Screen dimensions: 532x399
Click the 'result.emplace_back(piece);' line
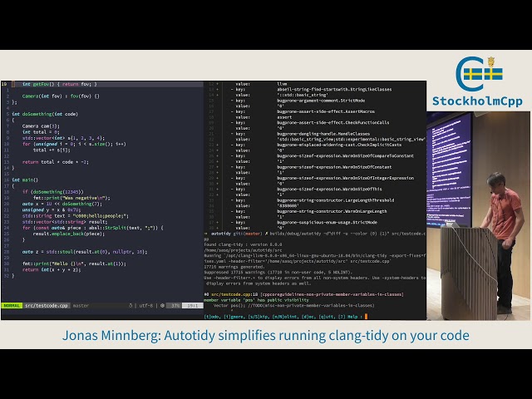coord(69,234)
